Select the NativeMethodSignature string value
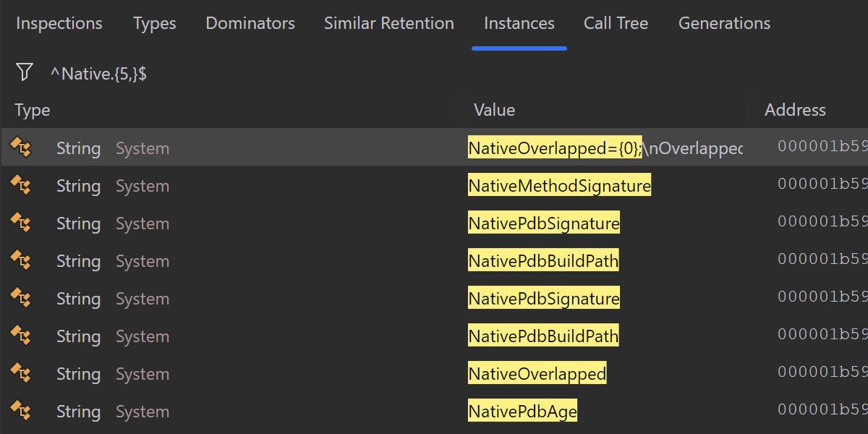 coord(559,186)
